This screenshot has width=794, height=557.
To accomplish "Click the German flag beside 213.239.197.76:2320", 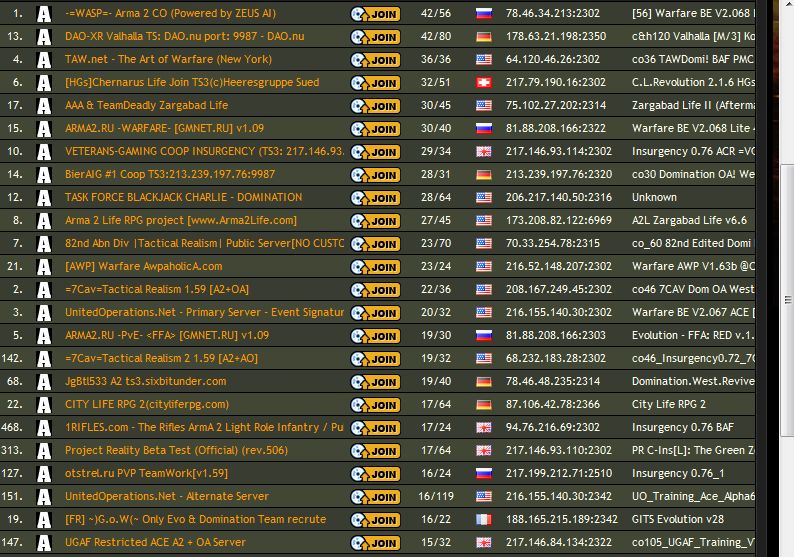I will [484, 175].
